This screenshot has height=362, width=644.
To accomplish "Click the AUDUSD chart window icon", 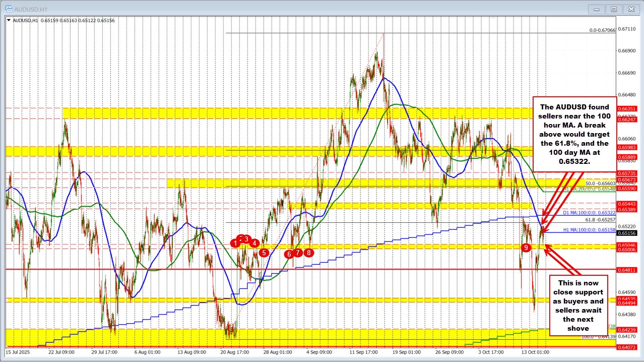I will (x=6, y=9).
